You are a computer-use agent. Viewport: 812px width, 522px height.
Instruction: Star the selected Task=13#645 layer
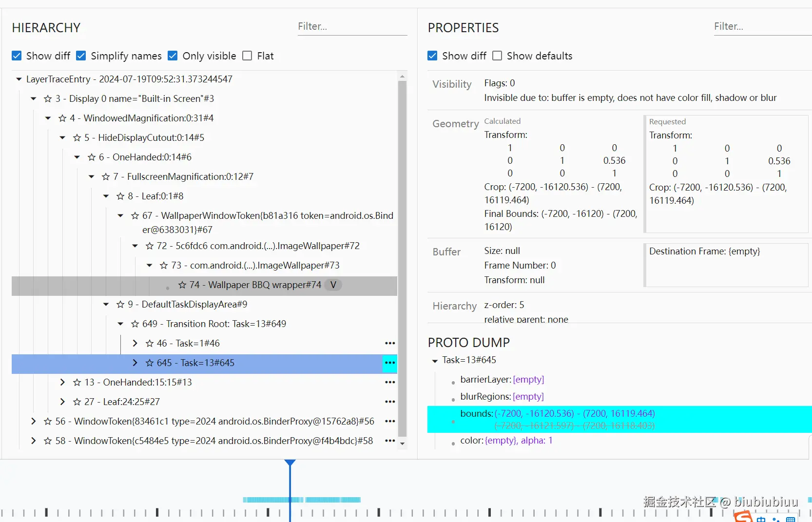[x=150, y=363]
